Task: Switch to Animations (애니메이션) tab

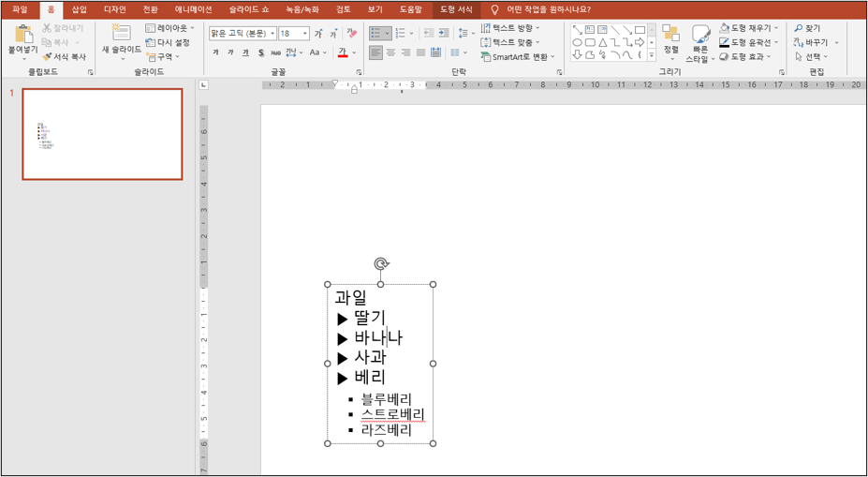Action: 193,9
